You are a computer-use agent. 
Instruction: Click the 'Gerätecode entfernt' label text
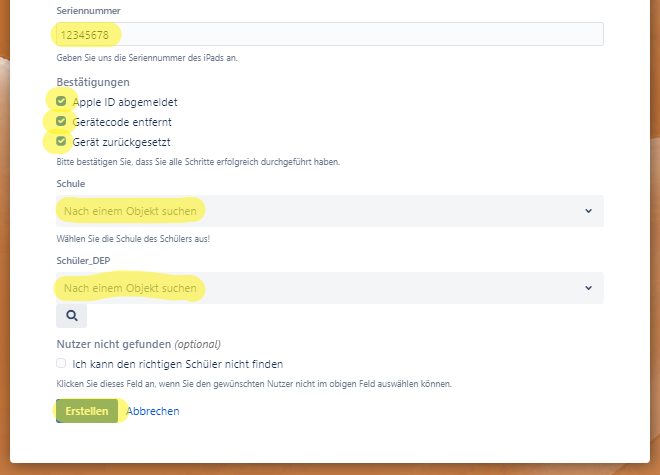(x=124, y=122)
